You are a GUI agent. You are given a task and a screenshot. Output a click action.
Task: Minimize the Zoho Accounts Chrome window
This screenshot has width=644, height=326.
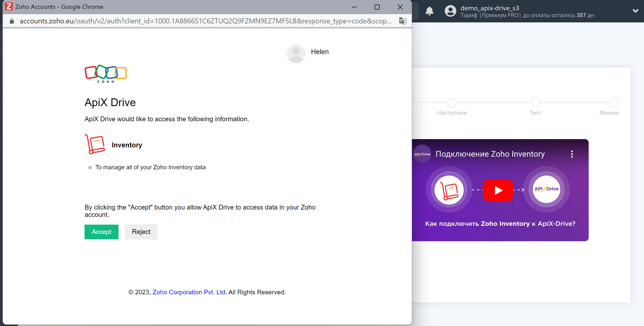click(x=354, y=7)
